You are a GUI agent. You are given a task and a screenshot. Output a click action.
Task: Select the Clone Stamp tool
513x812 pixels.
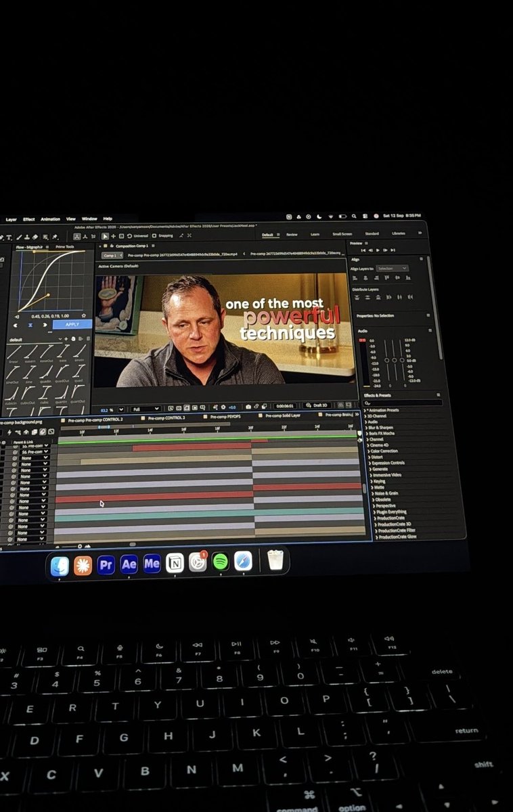coord(27,237)
